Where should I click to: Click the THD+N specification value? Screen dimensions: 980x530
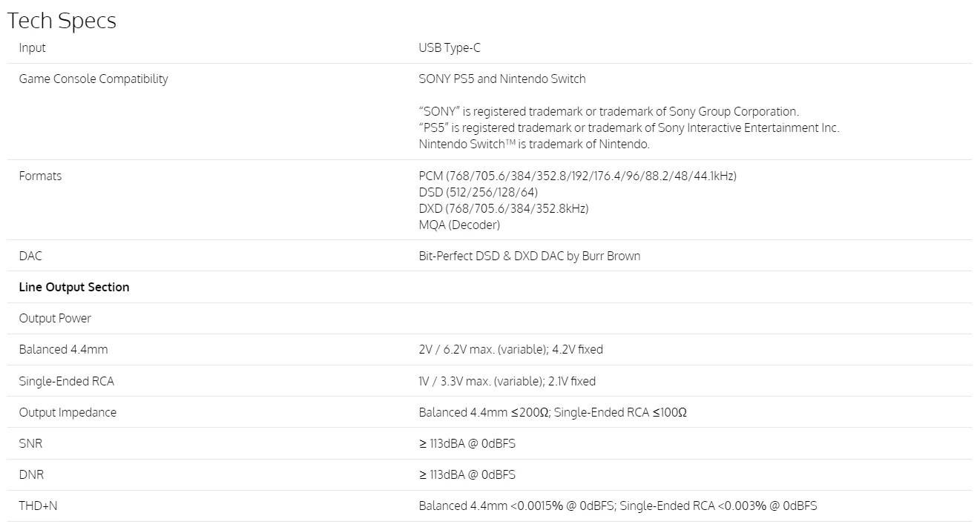618,506
